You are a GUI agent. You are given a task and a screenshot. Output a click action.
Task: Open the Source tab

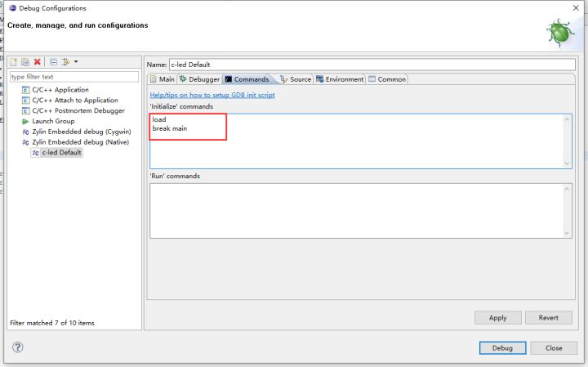click(295, 79)
